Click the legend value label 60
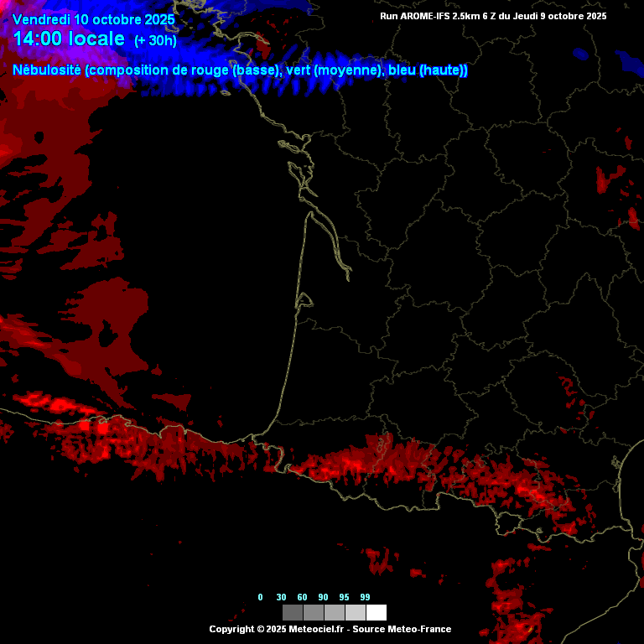 coord(303,597)
